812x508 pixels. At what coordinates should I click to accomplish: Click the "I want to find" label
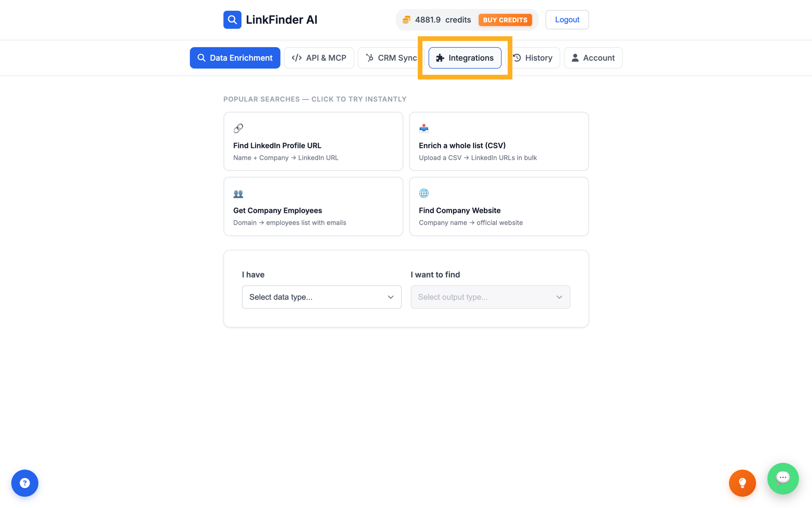coord(435,274)
